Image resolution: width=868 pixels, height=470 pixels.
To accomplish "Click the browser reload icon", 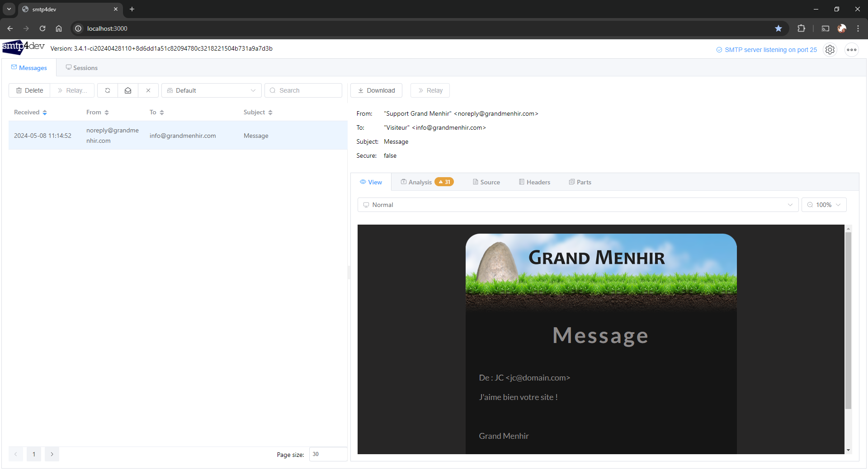I will click(x=42, y=28).
